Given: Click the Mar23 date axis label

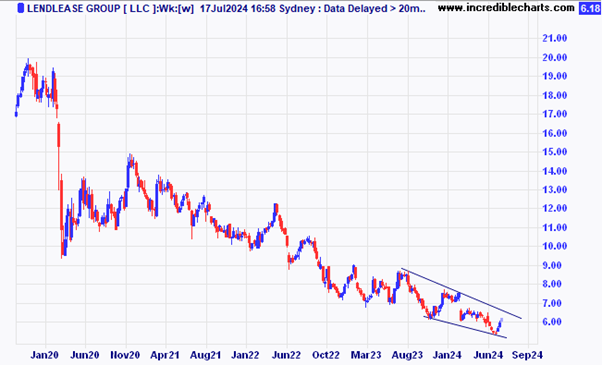Looking at the screenshot, I should click(x=366, y=355).
